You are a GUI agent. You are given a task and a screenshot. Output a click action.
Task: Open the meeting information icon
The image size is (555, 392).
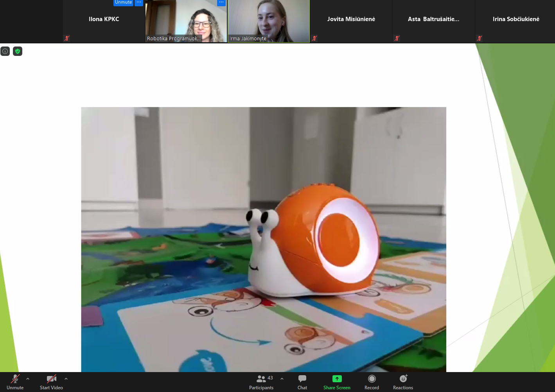tap(5, 51)
